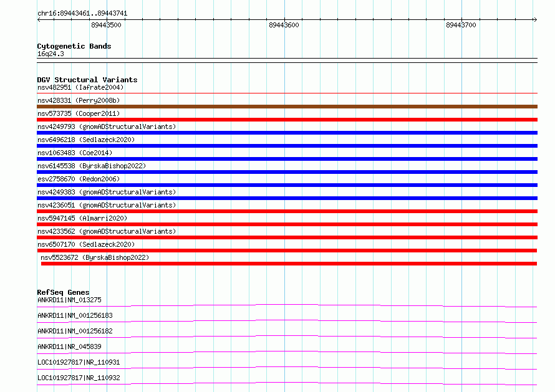Viewport: 555px width, 392px height.
Task: Open variant nsv428331 (Perry2008b) label
Action: point(79,100)
